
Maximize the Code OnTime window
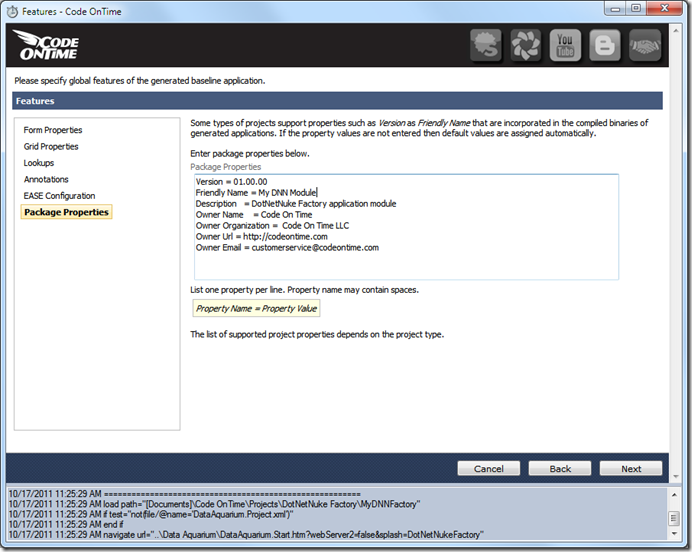pyautogui.click(x=636, y=8)
